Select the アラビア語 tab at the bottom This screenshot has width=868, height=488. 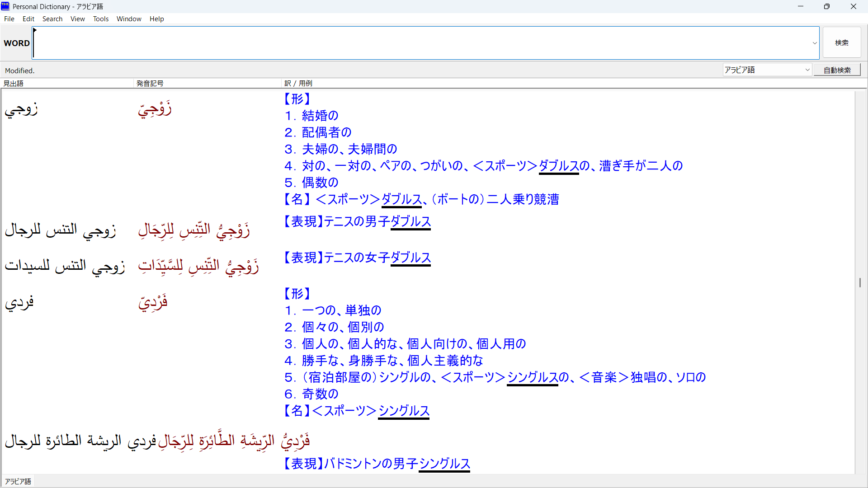pos(18,482)
